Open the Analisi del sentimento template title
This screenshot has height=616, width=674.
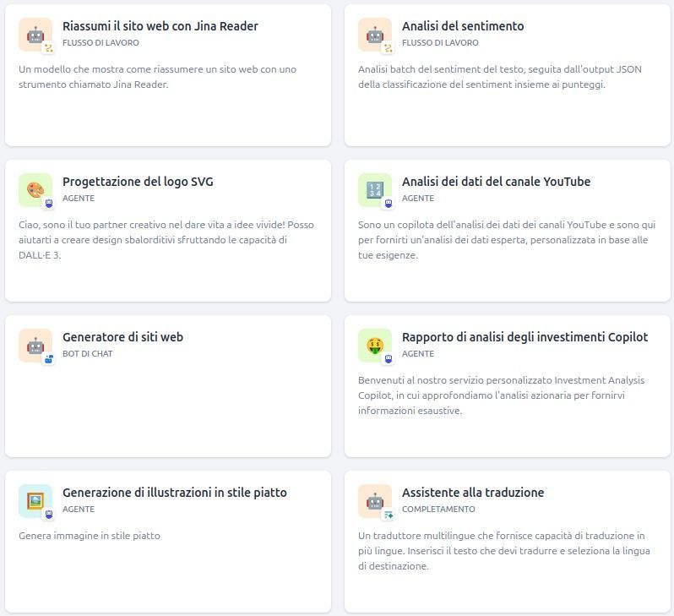pos(463,26)
